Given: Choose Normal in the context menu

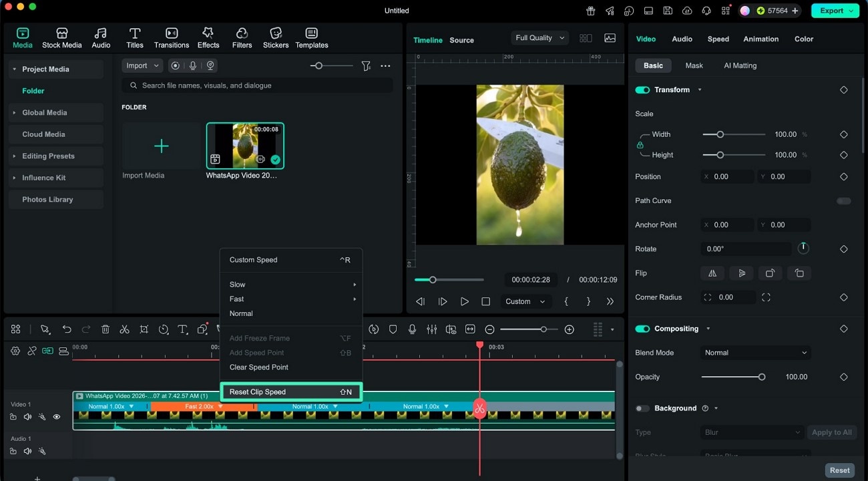Looking at the screenshot, I should (290, 313).
